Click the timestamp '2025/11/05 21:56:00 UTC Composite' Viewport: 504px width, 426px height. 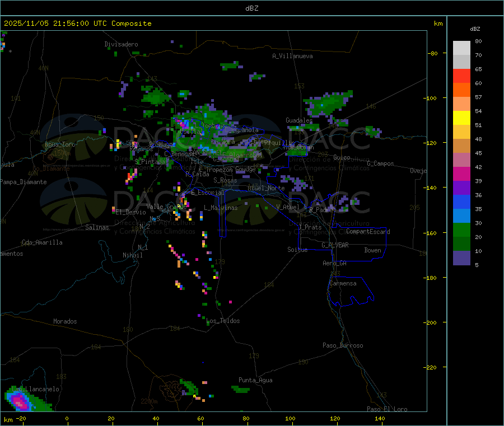coord(77,24)
